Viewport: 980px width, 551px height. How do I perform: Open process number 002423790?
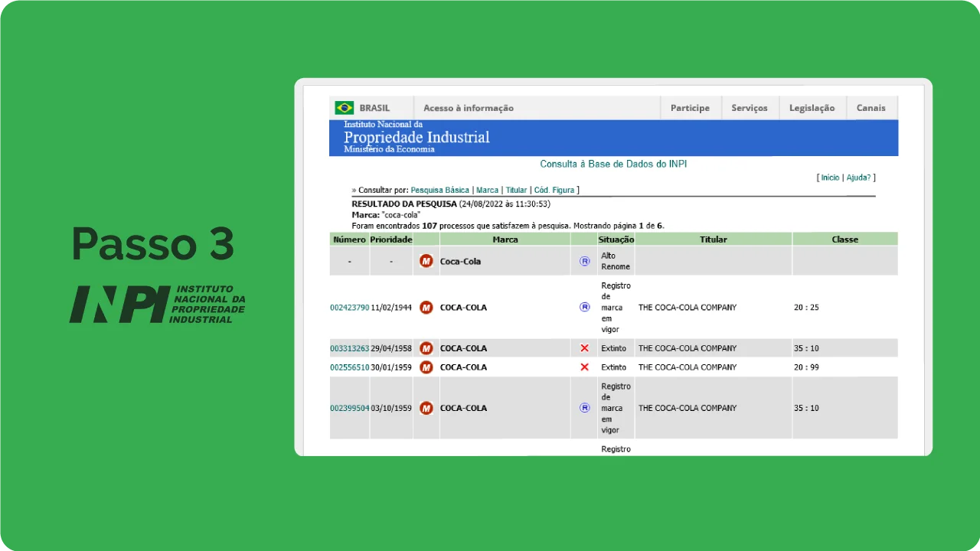pyautogui.click(x=350, y=308)
